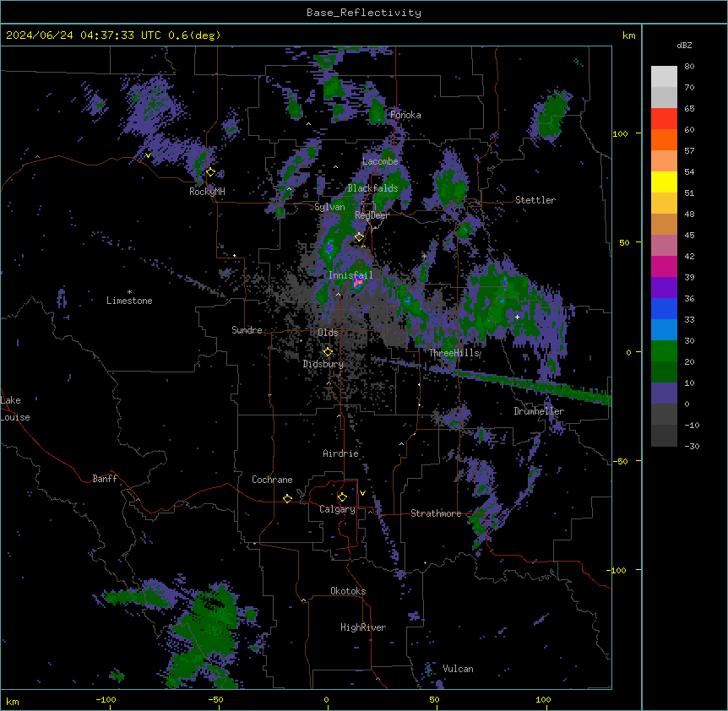Click the intense pink storm cell at Innisfail
Image resolution: width=728 pixels, height=711 pixels.
click(x=357, y=283)
